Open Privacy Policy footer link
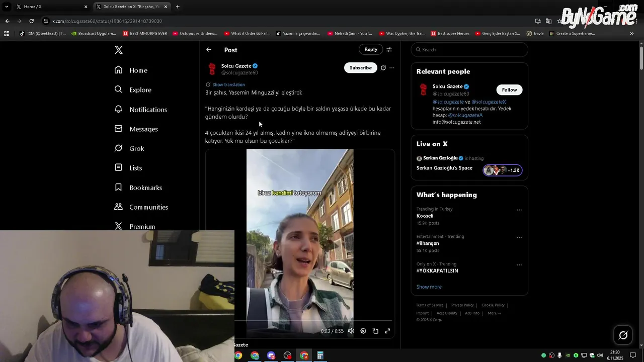Screen dimensions: 644x362 coord(462,305)
